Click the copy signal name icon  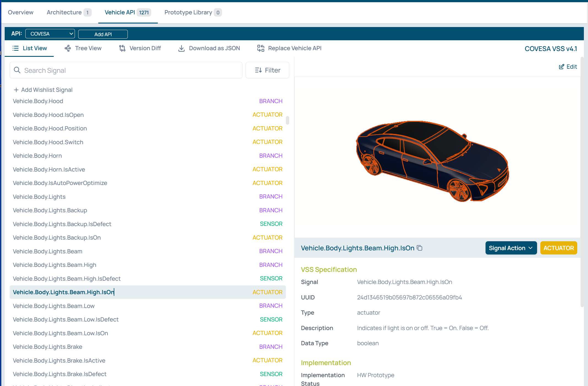pos(419,248)
